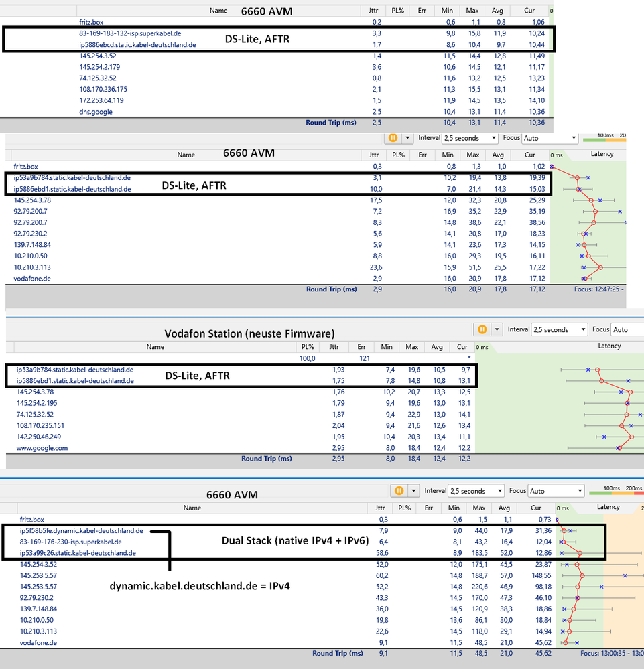The height and width of the screenshot is (669, 644).
Task: Click Round Trip (ms) summary with 45,62 current
Action: 337,653
